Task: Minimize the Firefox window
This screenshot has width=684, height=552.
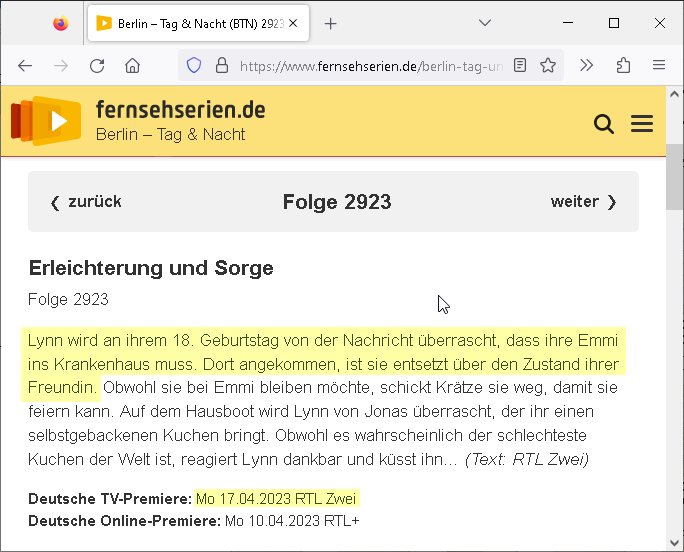Action: point(568,23)
